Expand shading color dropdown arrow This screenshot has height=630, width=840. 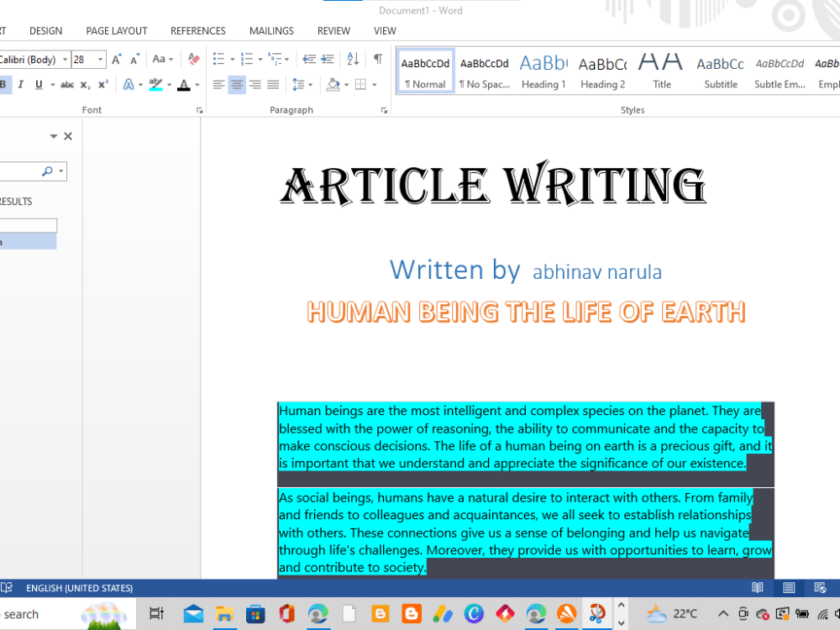(x=347, y=85)
